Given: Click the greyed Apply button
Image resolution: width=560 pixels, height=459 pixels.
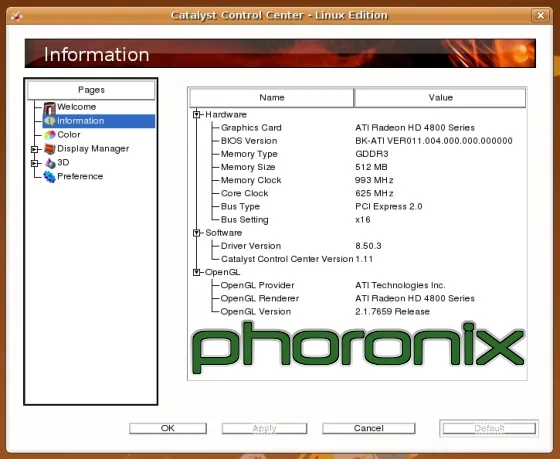Looking at the screenshot, I should pyautogui.click(x=264, y=428).
